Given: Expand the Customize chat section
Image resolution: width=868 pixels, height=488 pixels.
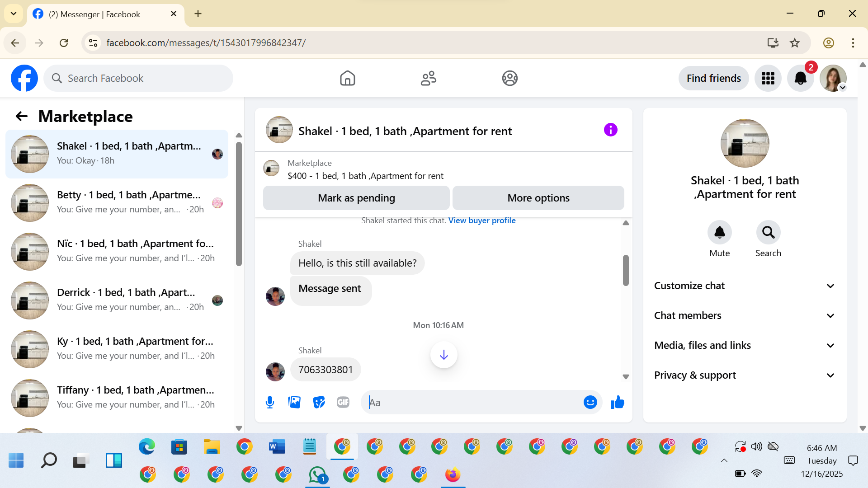Looking at the screenshot, I should (x=745, y=286).
